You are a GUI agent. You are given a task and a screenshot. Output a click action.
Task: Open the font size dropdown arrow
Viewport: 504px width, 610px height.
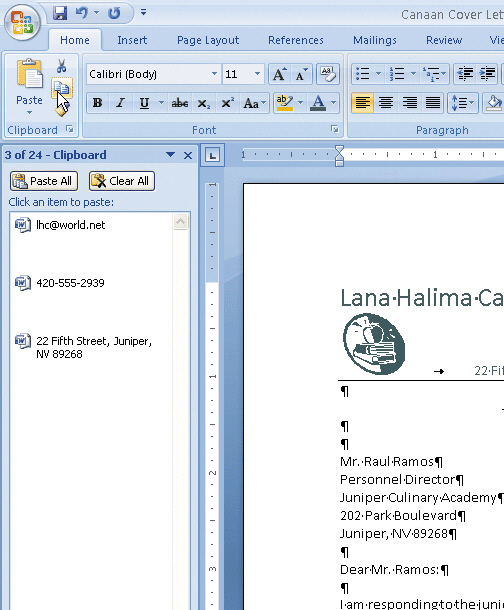[257, 74]
